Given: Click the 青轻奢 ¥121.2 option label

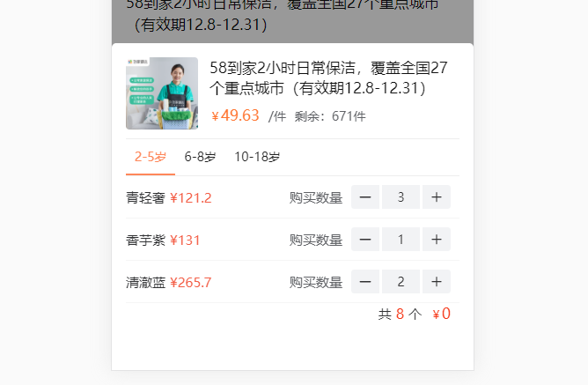Looking at the screenshot, I should coord(169,197).
